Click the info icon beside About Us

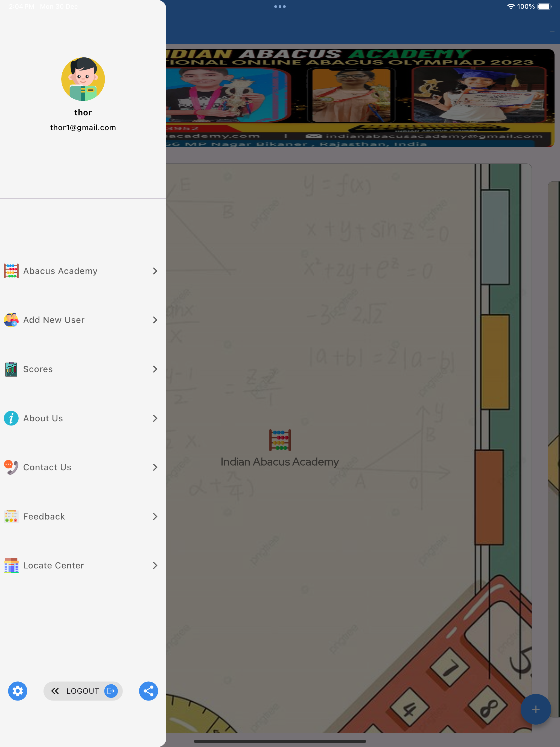[x=11, y=418]
